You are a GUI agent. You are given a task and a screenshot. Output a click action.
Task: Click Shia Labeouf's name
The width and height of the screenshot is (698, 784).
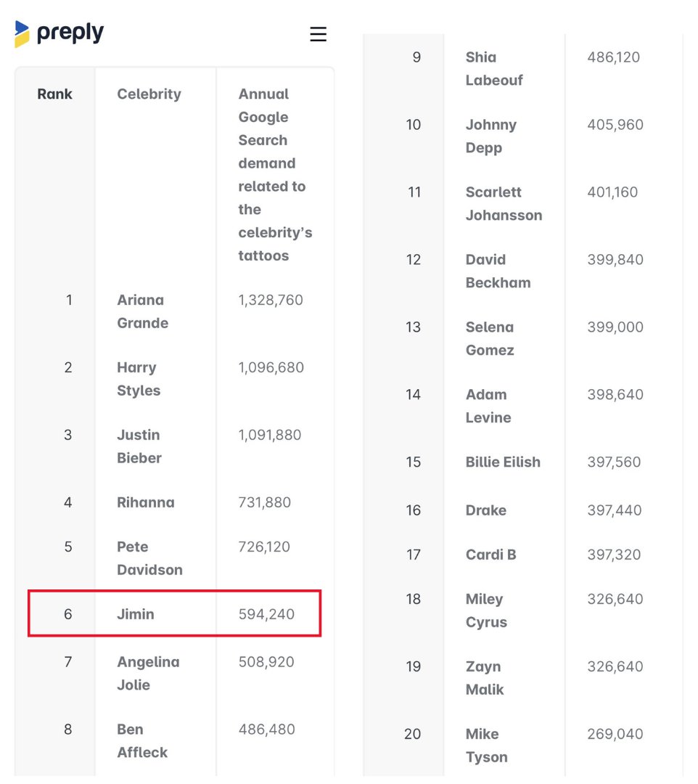pos(493,68)
